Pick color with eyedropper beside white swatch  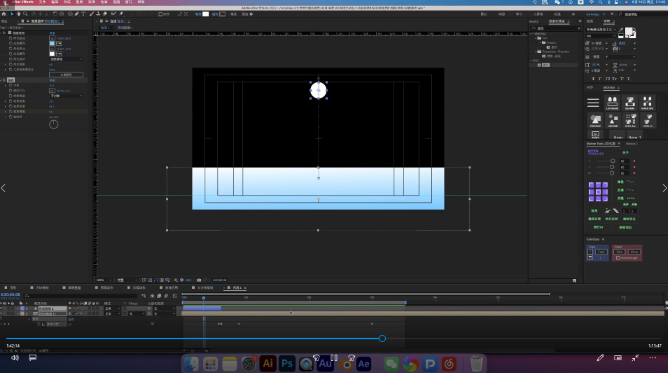(59, 54)
